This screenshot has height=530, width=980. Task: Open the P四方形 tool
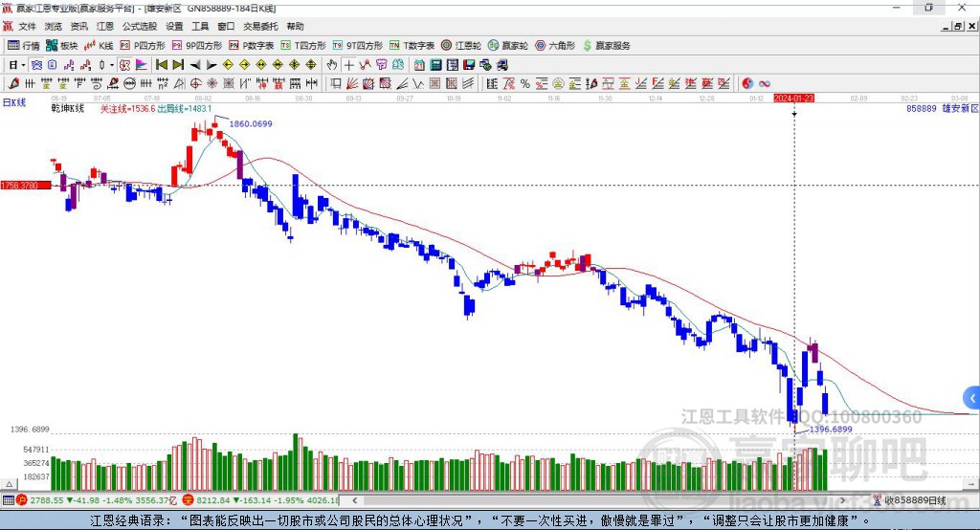point(143,46)
